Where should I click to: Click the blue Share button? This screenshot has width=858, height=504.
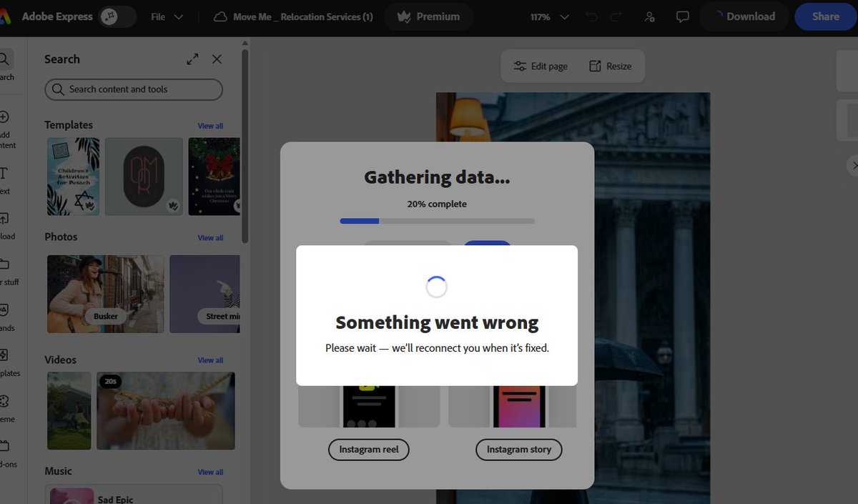826,16
